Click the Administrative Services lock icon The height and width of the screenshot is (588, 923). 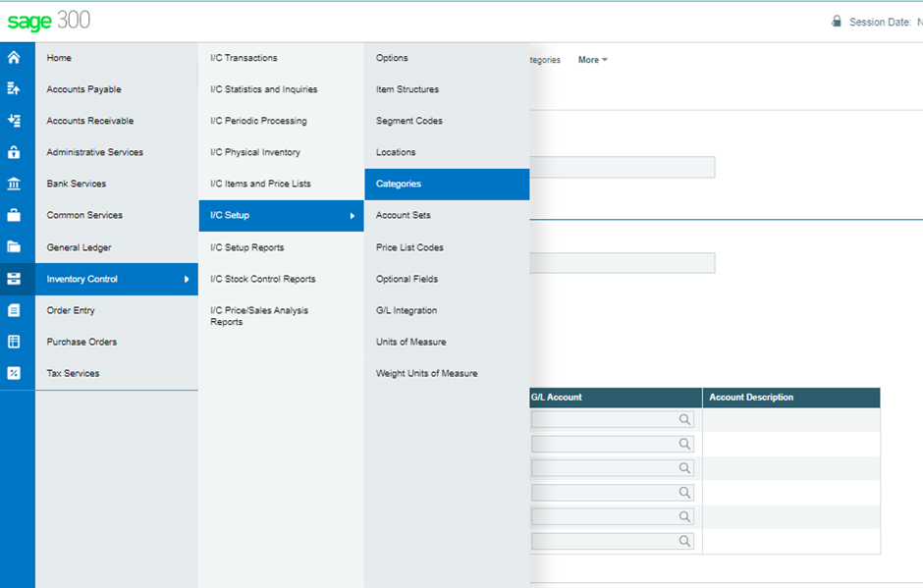coord(14,152)
